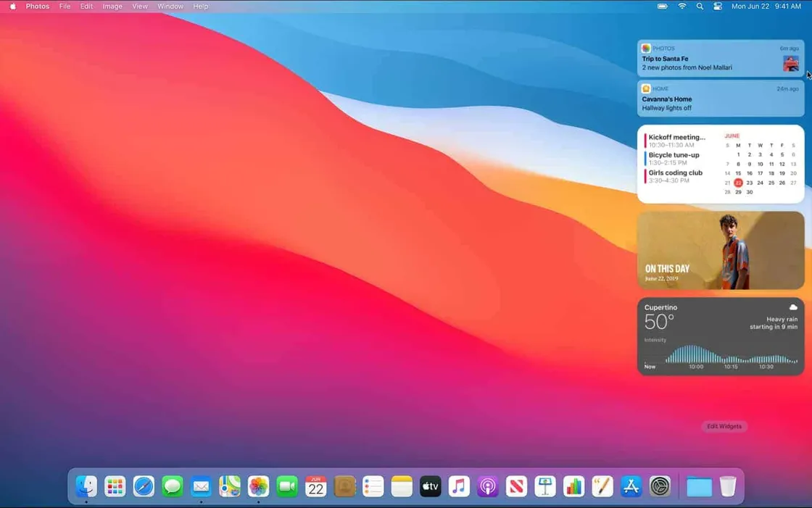
Task: Start FaceTime from the Dock
Action: (x=287, y=486)
